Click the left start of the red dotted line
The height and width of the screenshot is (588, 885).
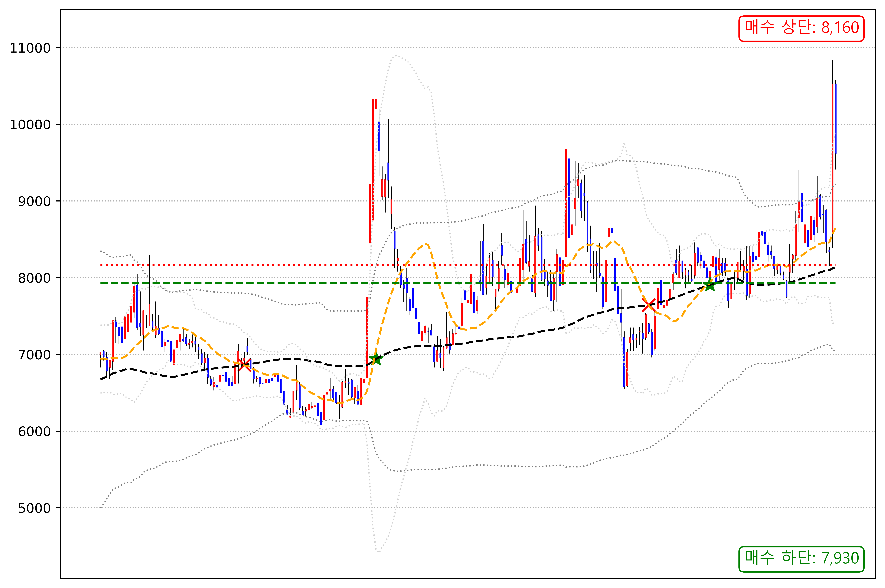(101, 265)
